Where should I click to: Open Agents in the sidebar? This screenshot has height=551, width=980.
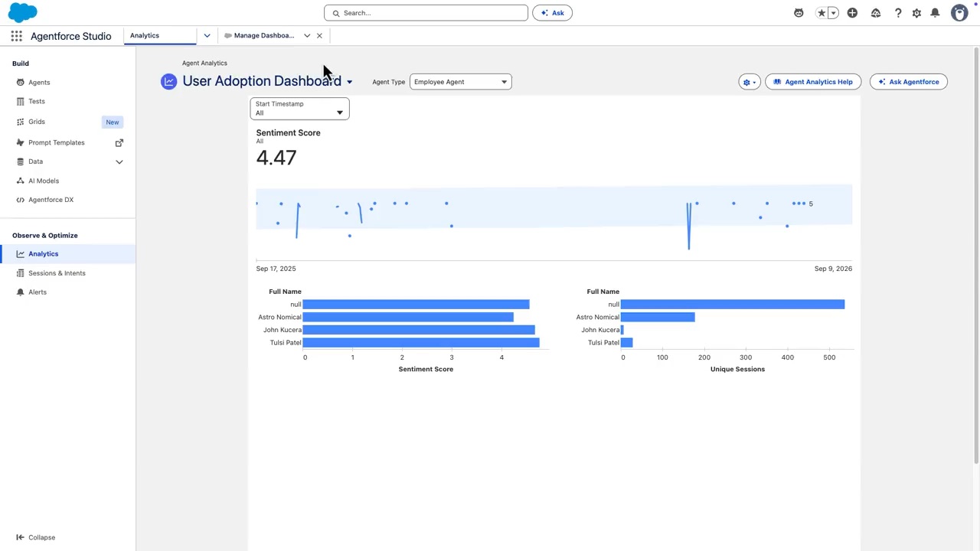point(39,83)
